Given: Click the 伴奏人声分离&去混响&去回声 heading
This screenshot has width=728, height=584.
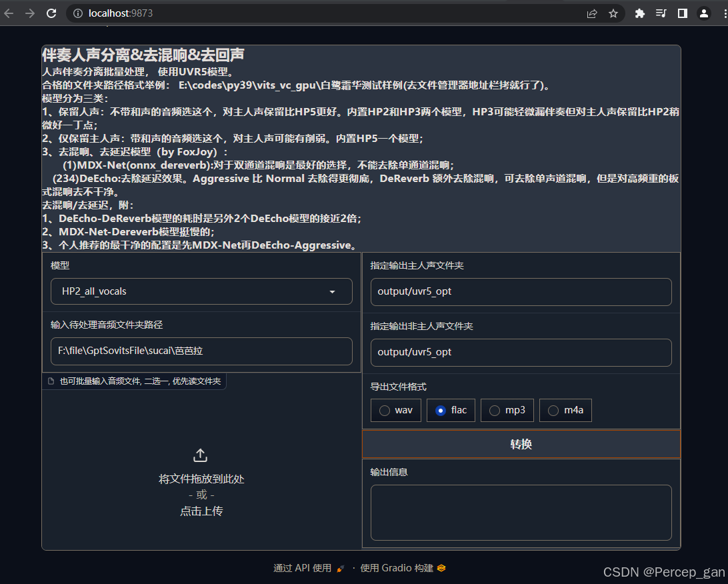Looking at the screenshot, I should pos(143,55).
